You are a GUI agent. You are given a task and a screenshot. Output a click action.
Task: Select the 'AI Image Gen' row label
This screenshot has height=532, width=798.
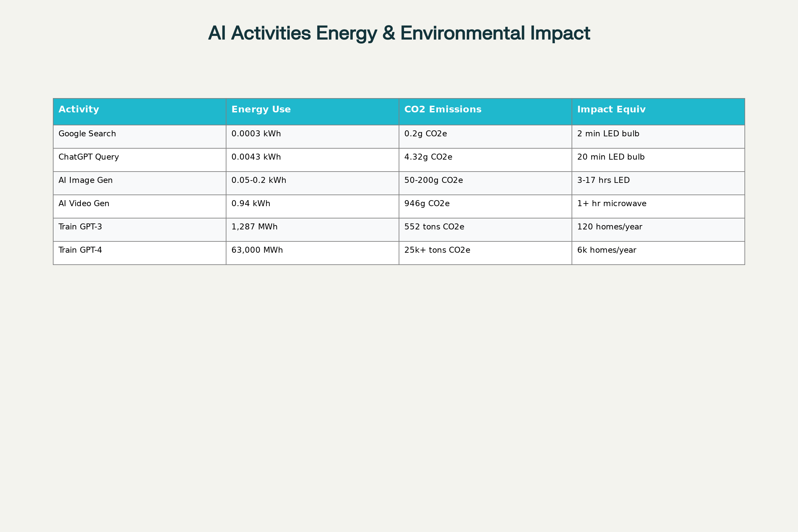(85, 181)
